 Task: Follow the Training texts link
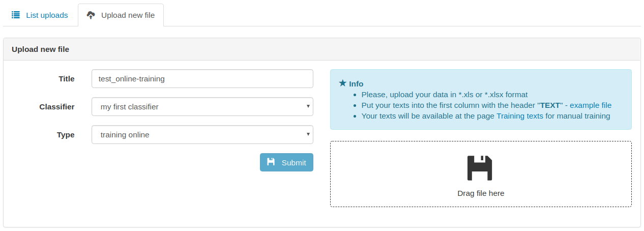(x=520, y=116)
